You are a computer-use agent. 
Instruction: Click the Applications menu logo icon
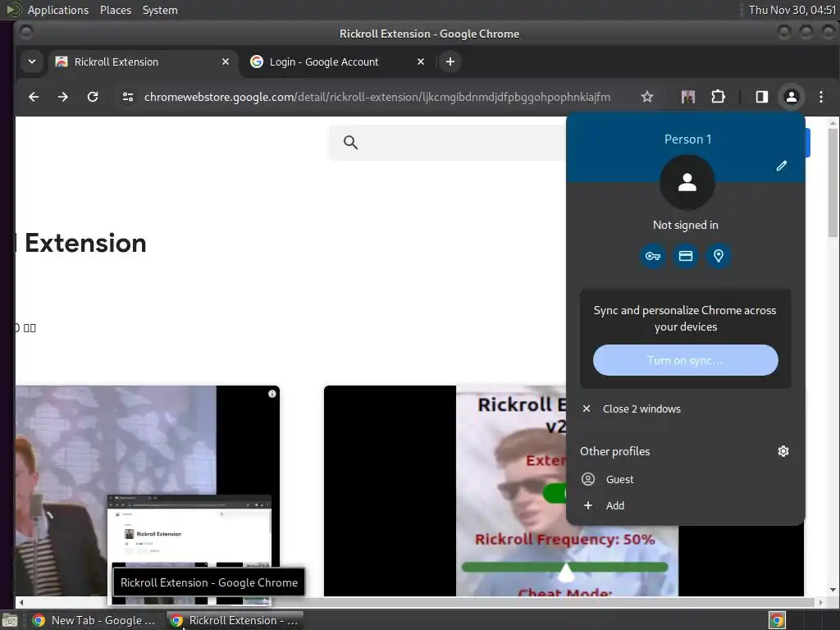13,10
